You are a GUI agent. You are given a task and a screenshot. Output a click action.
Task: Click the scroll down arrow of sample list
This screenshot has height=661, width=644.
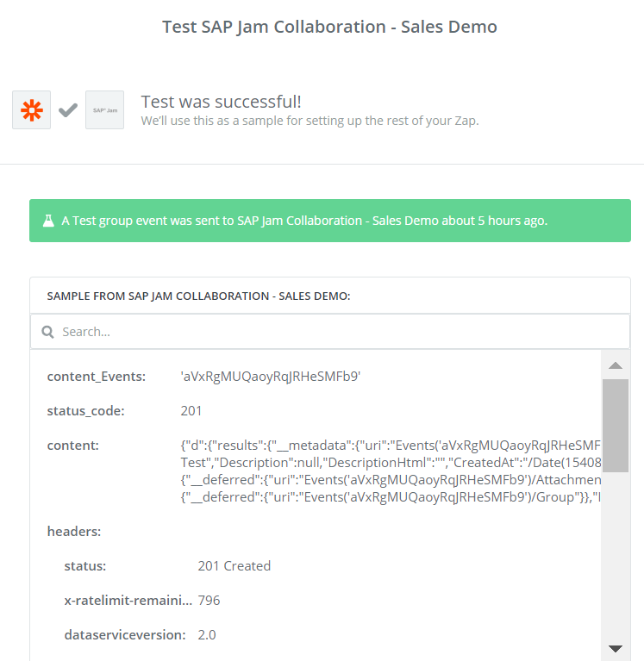click(616, 648)
